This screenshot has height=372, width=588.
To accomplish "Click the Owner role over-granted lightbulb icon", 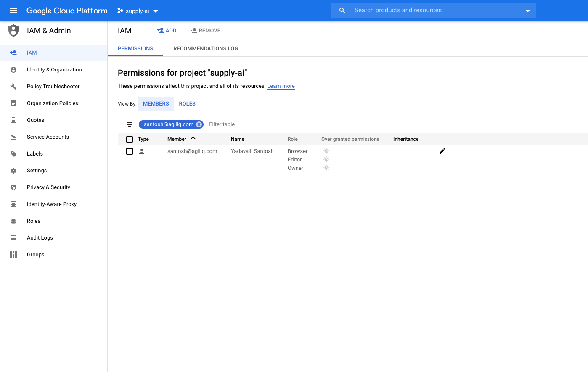I will point(326,168).
